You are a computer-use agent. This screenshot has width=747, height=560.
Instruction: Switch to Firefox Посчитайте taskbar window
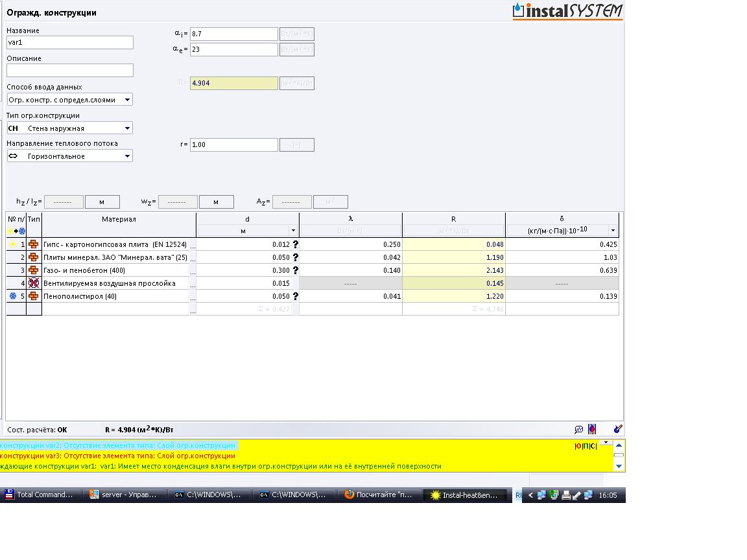click(380, 495)
